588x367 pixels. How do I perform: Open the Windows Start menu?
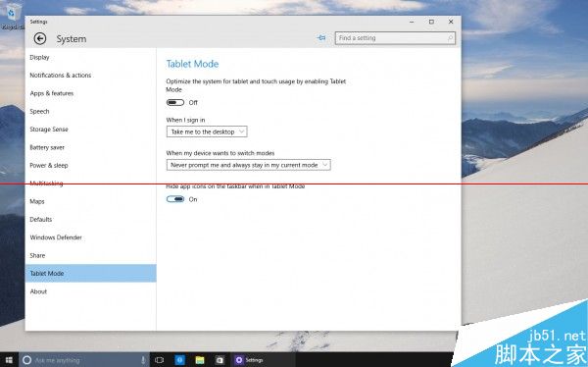(9, 360)
